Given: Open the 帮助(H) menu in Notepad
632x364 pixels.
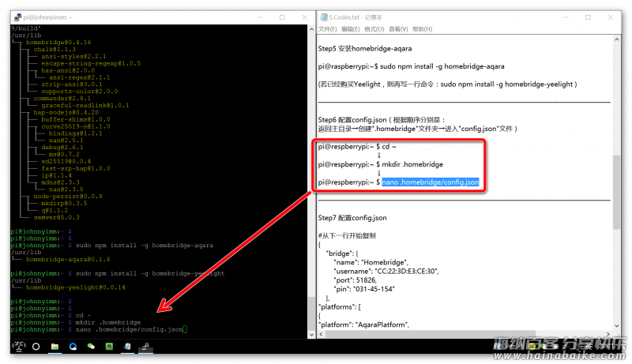Looking at the screenshot, I should coord(422,29).
